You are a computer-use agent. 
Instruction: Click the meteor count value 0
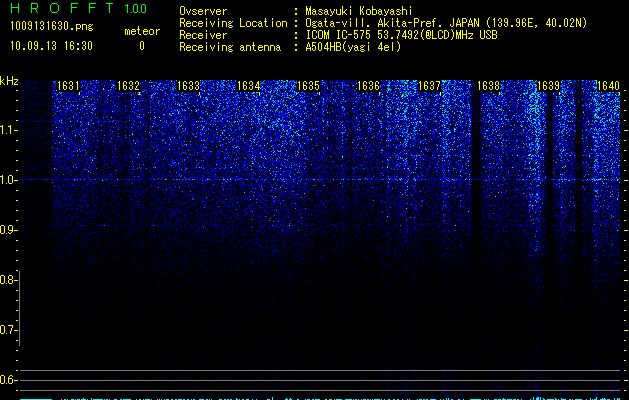tap(142, 46)
